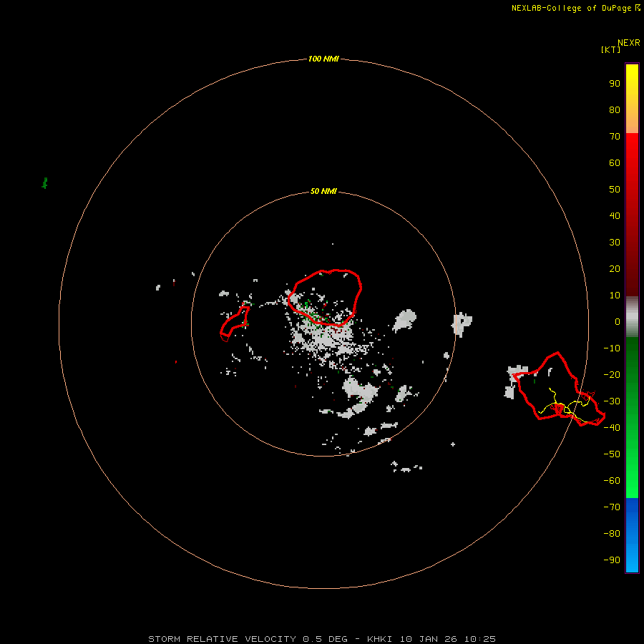Click the 80 value on the velocity scale

pos(615,109)
